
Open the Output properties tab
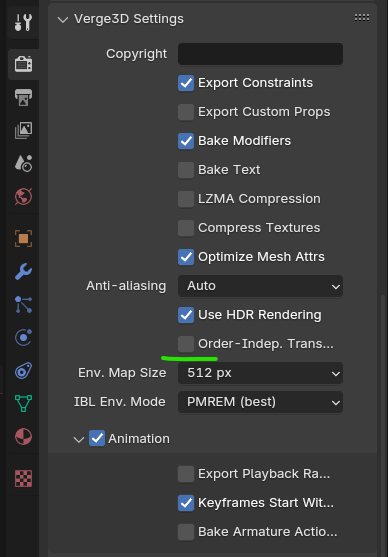pos(23,97)
